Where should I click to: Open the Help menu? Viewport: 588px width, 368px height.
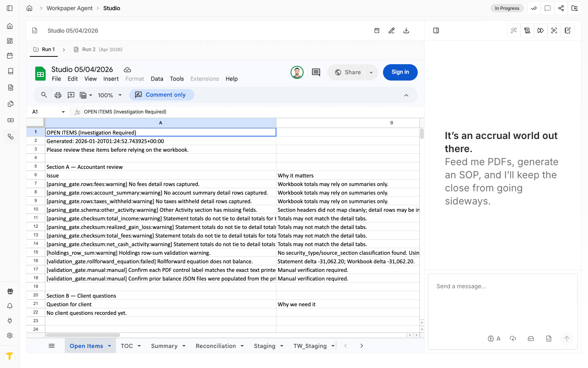tap(232, 79)
